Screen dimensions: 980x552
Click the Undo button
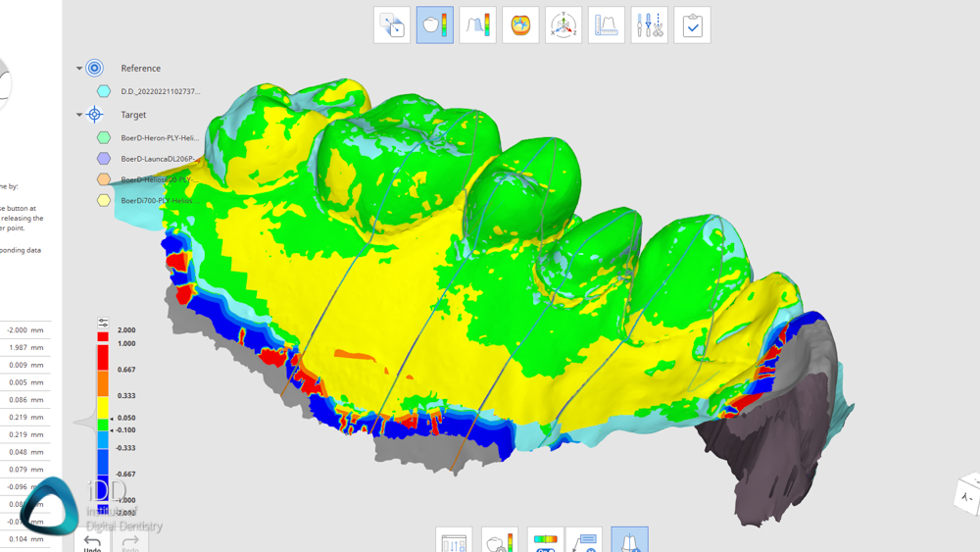pyautogui.click(x=92, y=542)
